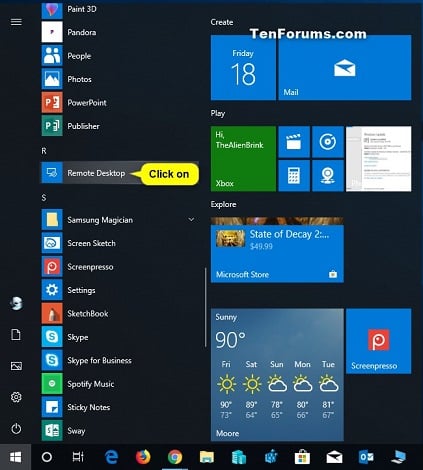Screen dimensions: 423x470
Task: Launch Screenpresso from app list
Action: pos(120,266)
